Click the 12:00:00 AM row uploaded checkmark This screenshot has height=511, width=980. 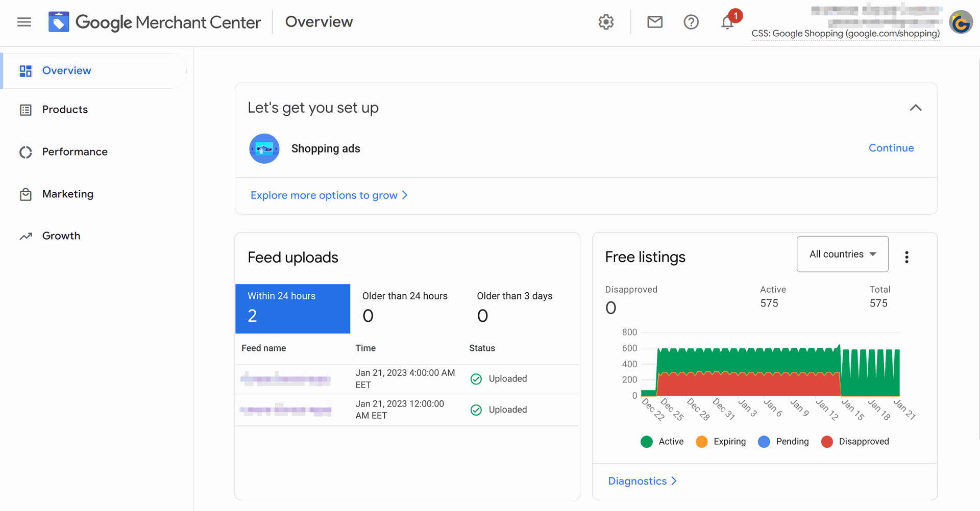tap(476, 410)
